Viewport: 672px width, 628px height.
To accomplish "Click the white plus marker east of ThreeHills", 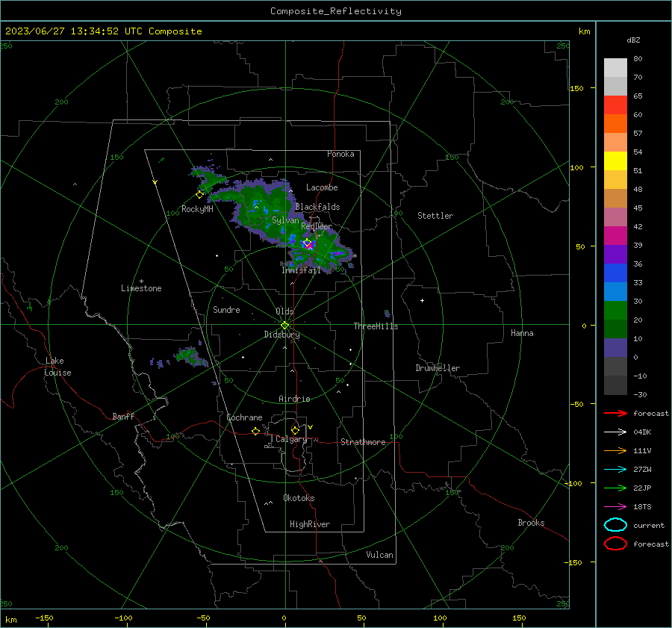I will 422,300.
